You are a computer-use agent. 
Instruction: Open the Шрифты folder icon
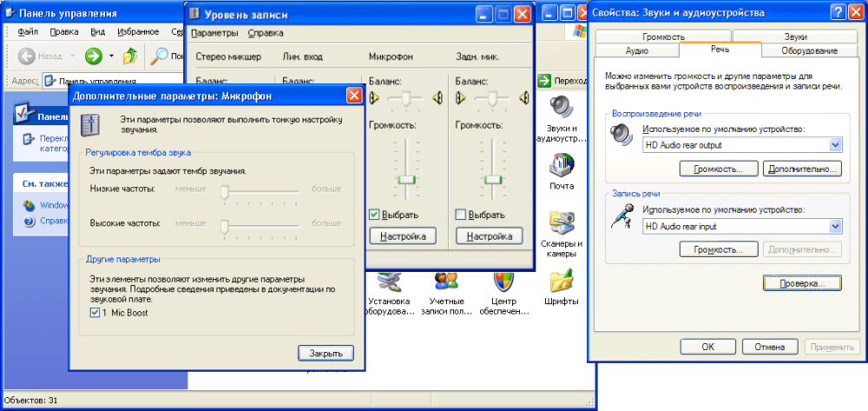[x=561, y=282]
